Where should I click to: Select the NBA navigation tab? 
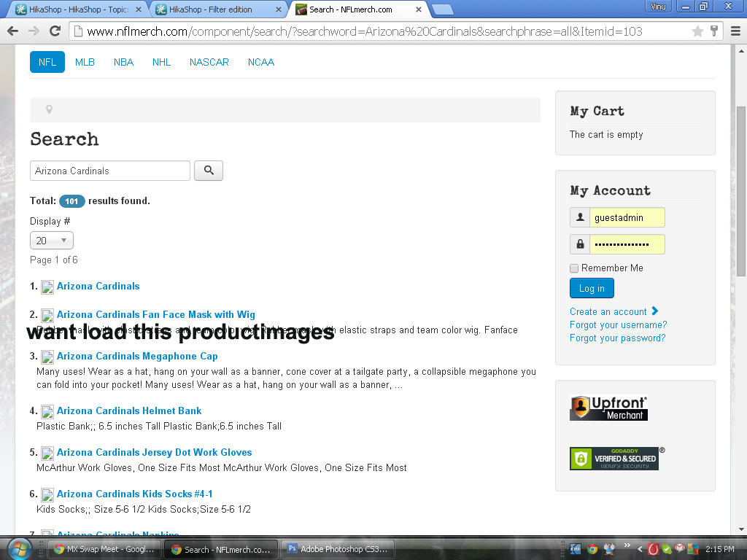[x=123, y=63]
